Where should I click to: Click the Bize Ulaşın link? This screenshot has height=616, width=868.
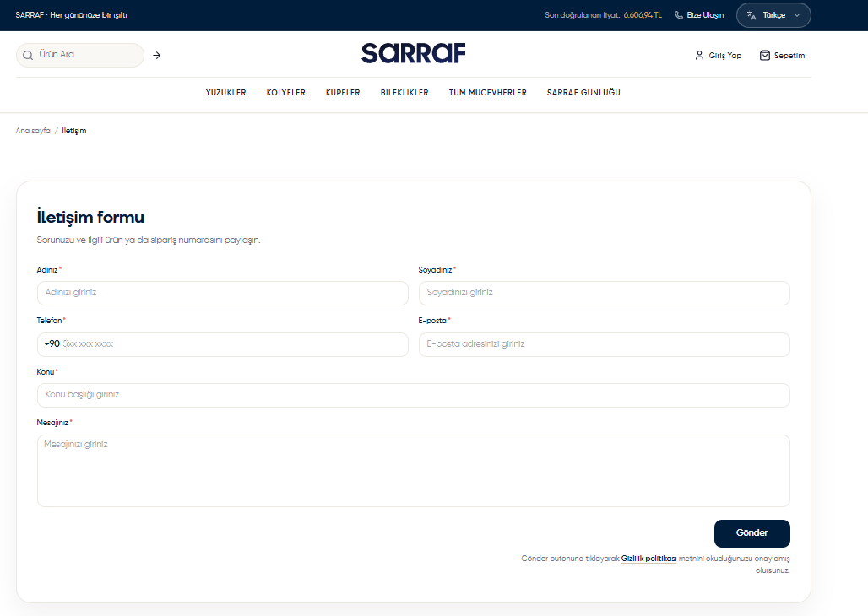[x=699, y=15]
